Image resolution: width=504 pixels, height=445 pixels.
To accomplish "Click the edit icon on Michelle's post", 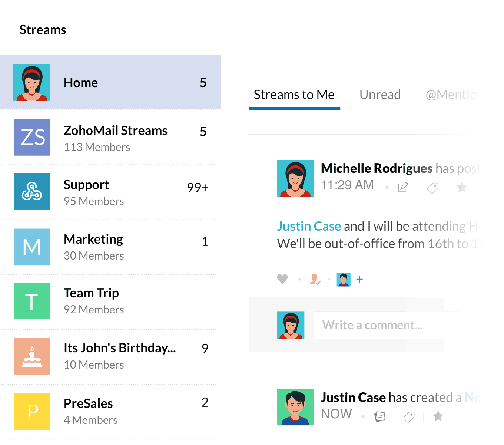I will pyautogui.click(x=403, y=187).
